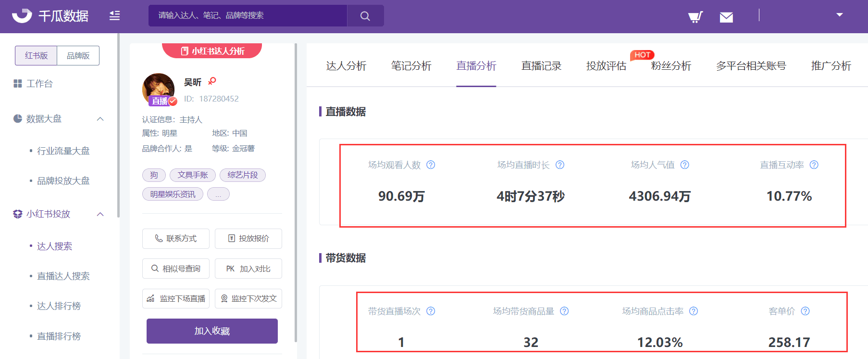Open the mail envelope messages icon
The height and width of the screenshot is (359, 868).
[x=726, y=17]
